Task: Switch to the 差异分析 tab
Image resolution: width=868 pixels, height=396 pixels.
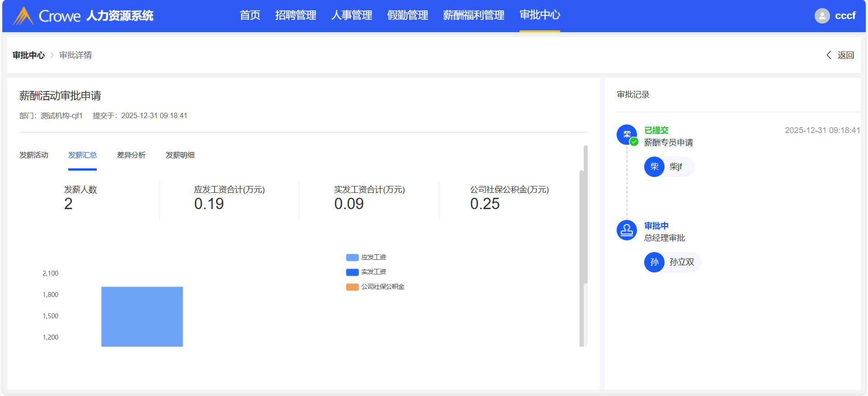Action: tap(131, 155)
